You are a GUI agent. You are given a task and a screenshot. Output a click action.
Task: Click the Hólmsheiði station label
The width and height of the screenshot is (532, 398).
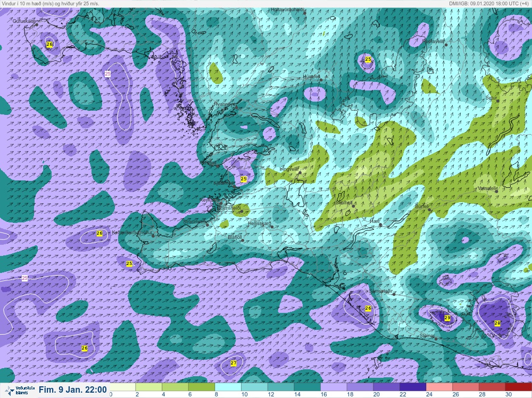[x=229, y=208]
